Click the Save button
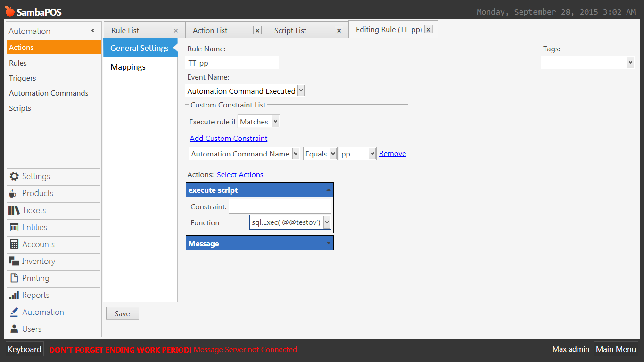 [122, 313]
